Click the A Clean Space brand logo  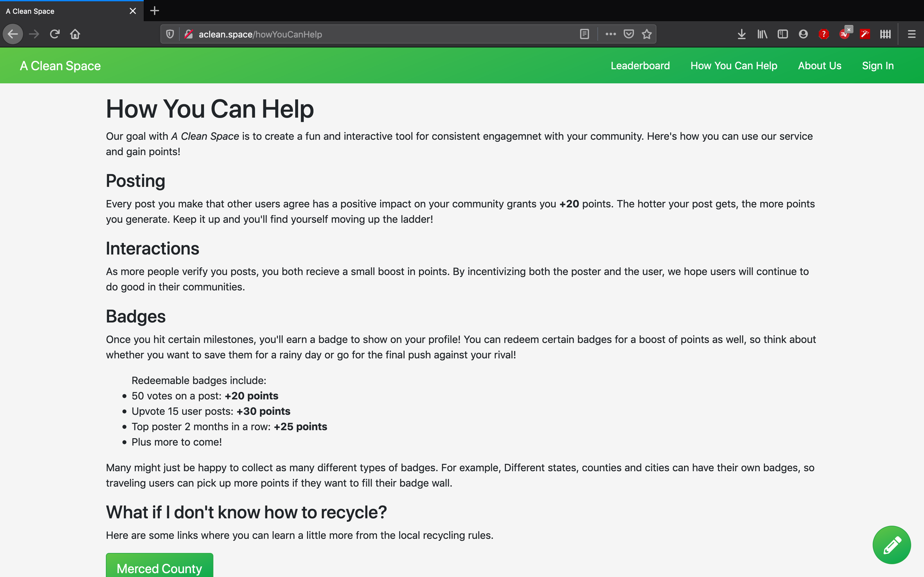(60, 66)
